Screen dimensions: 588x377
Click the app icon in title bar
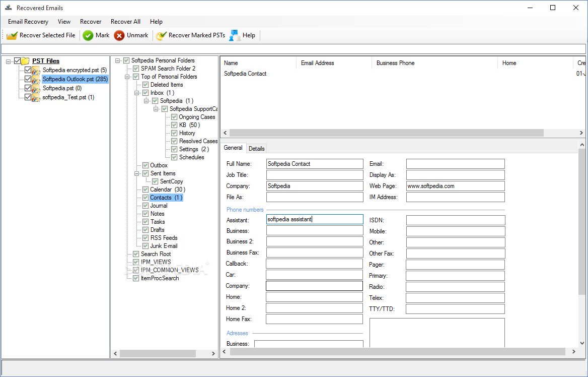(8, 8)
